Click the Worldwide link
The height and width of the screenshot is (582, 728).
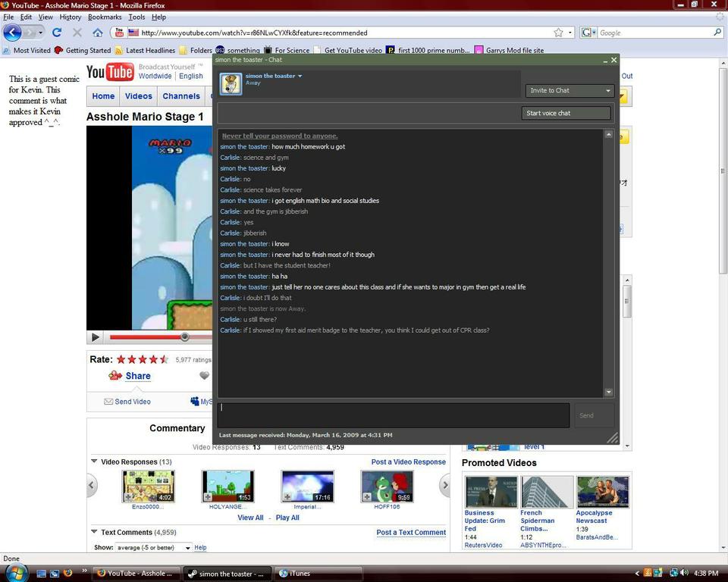[x=155, y=76]
